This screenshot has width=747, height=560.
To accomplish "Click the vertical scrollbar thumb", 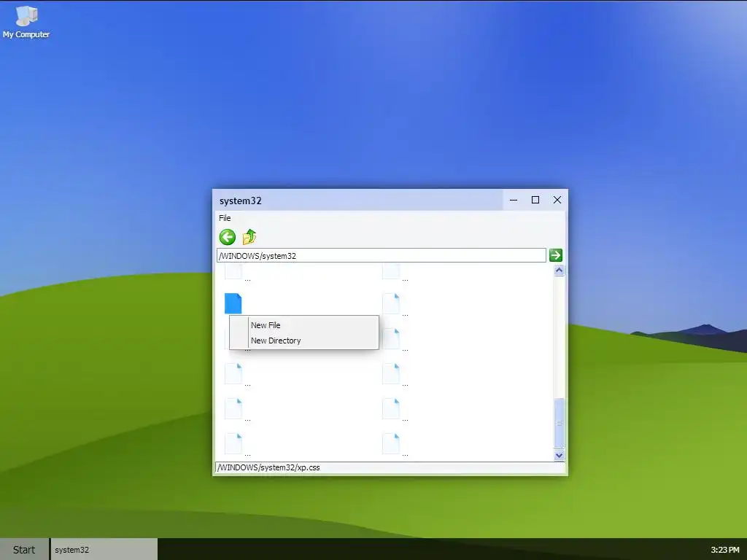I will pyautogui.click(x=560, y=423).
